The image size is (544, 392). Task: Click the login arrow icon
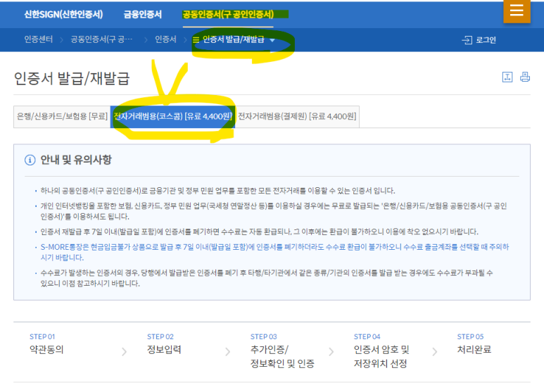pyautogui.click(x=467, y=40)
